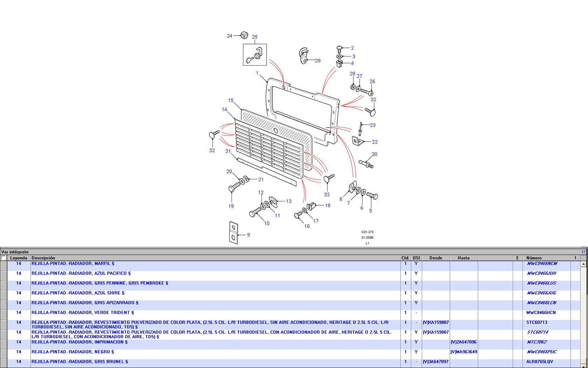The width and height of the screenshot is (588, 368).
Task: Toggle the row selector beside the NEGRO grille row
Action: 4,354
